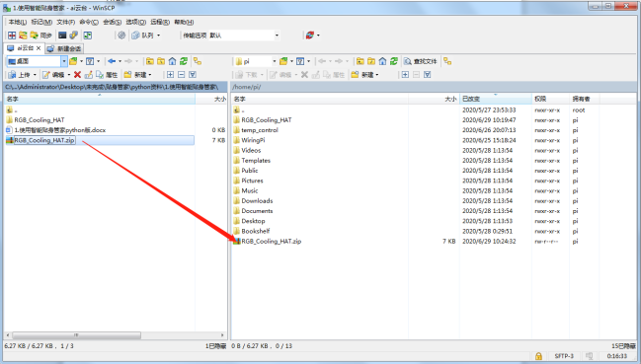Go to home directory in local panel
641x364 pixels.
(172, 61)
